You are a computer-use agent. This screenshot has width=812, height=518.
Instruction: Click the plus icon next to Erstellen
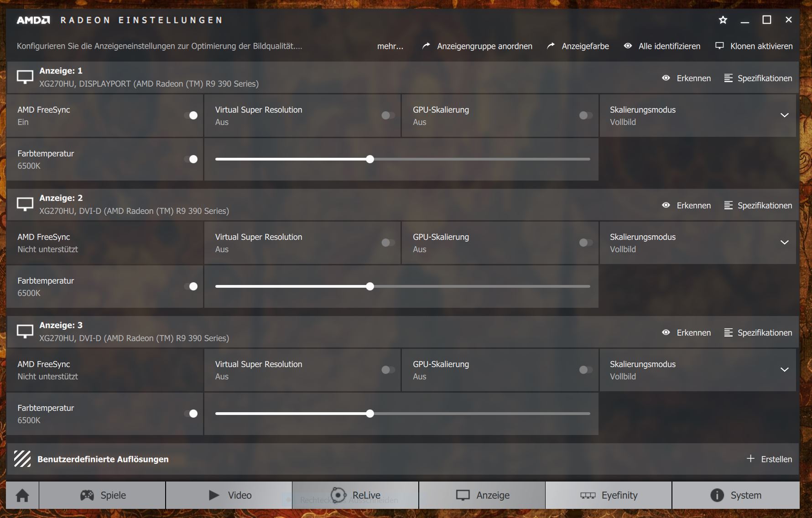pyautogui.click(x=750, y=458)
